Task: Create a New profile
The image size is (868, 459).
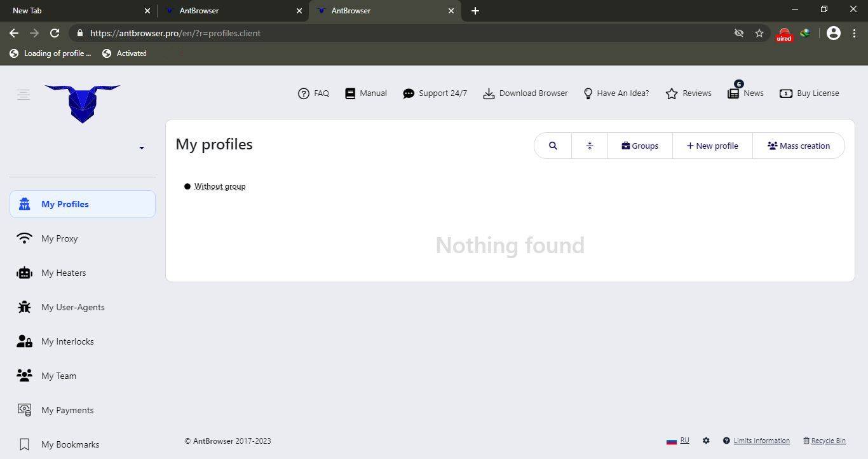Action: click(x=712, y=146)
